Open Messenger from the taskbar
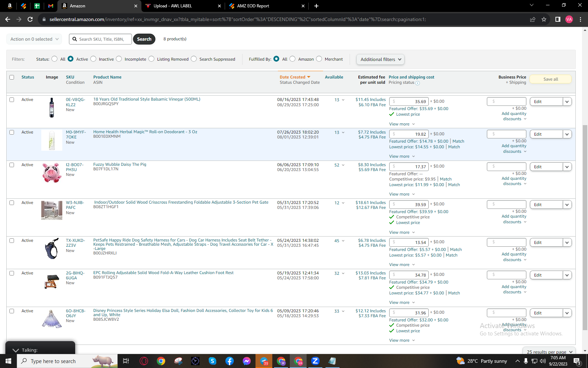This screenshot has width=588, height=368. coord(247,361)
